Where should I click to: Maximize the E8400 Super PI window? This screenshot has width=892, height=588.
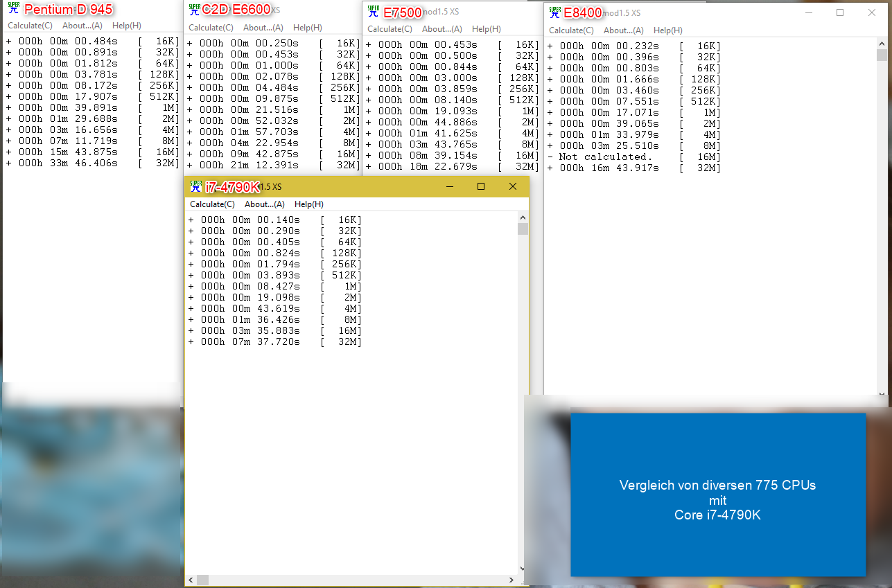coord(840,12)
